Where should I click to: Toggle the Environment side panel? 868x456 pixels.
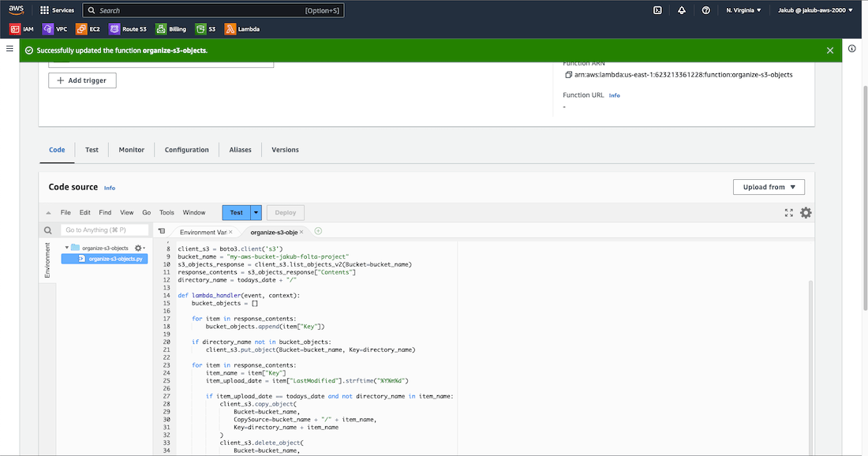click(x=47, y=260)
